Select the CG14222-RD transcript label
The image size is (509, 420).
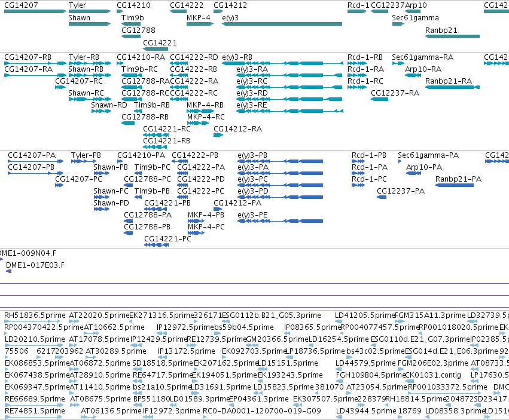(x=194, y=57)
